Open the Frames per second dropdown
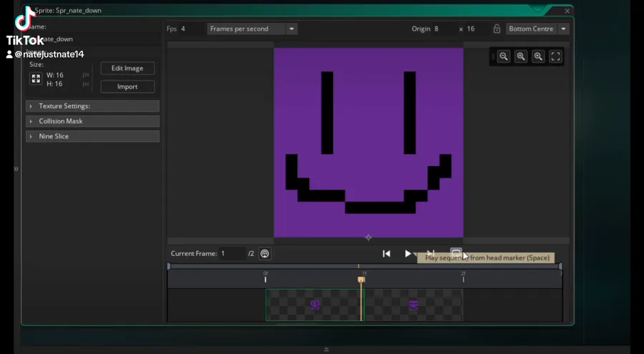 click(x=253, y=29)
